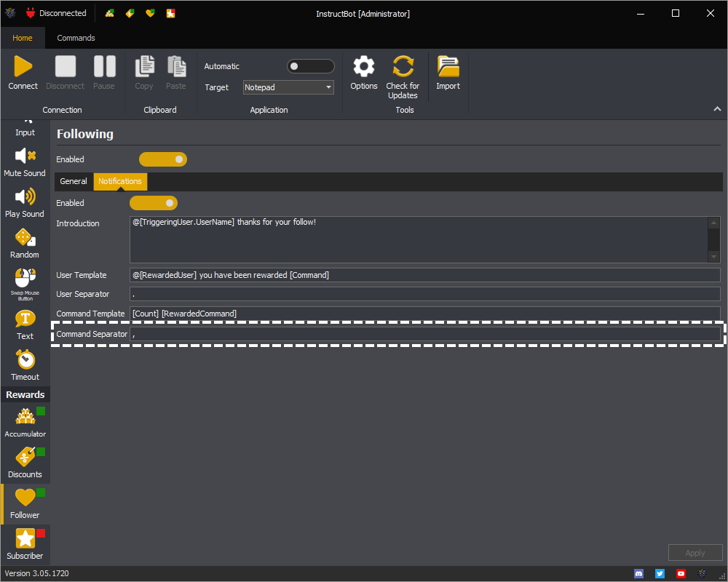Click the Pause icon in ribbon

pos(104,66)
